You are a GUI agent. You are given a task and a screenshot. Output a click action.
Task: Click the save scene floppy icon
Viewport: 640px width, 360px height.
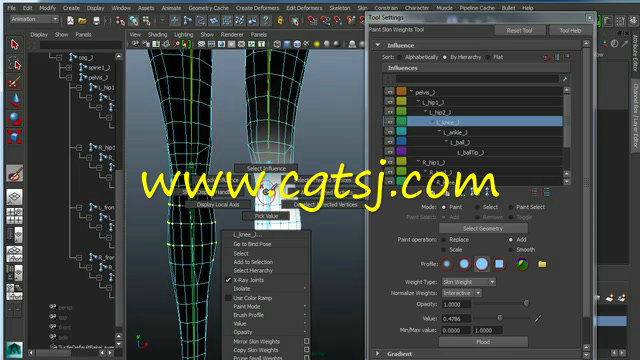tap(96, 20)
